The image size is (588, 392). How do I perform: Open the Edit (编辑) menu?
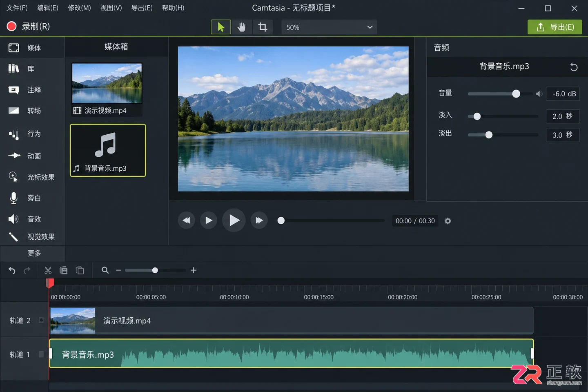coord(48,8)
